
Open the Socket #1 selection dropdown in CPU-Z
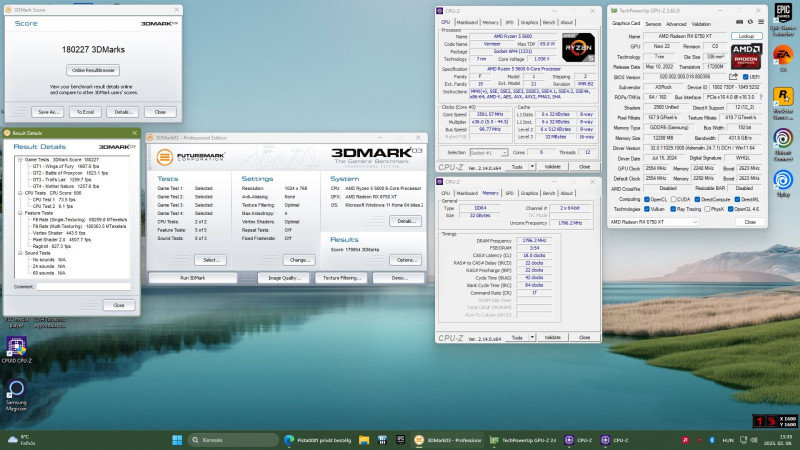coord(488,153)
